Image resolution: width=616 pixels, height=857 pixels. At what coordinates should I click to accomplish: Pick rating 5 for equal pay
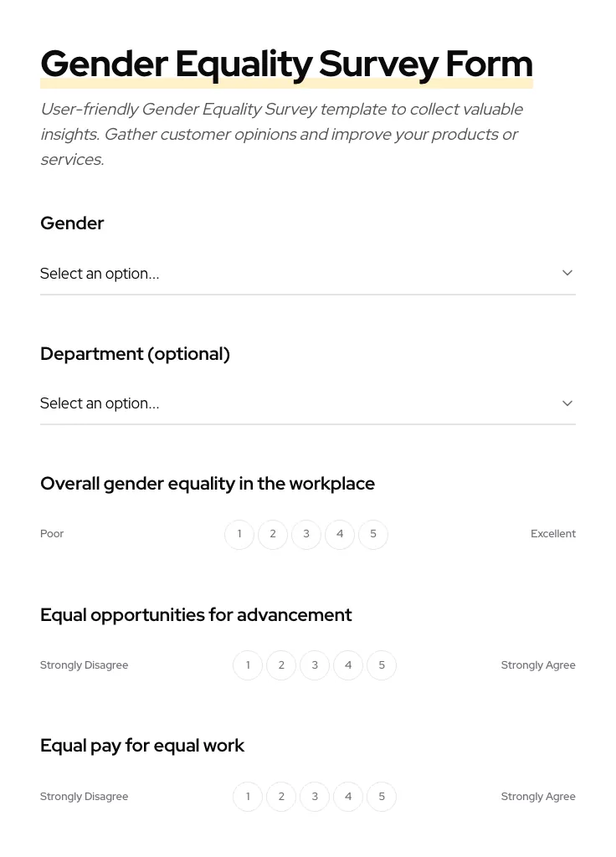(382, 796)
